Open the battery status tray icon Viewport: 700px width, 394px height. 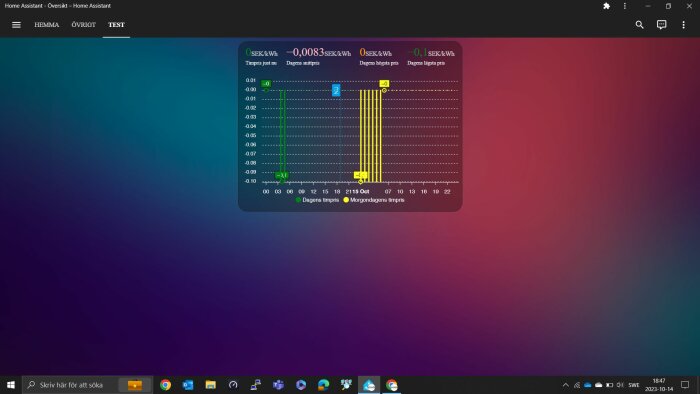tap(609, 385)
